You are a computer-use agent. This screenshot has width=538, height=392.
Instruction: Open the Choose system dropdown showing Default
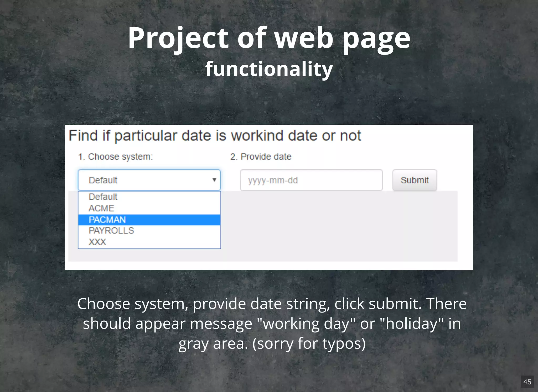click(x=149, y=180)
